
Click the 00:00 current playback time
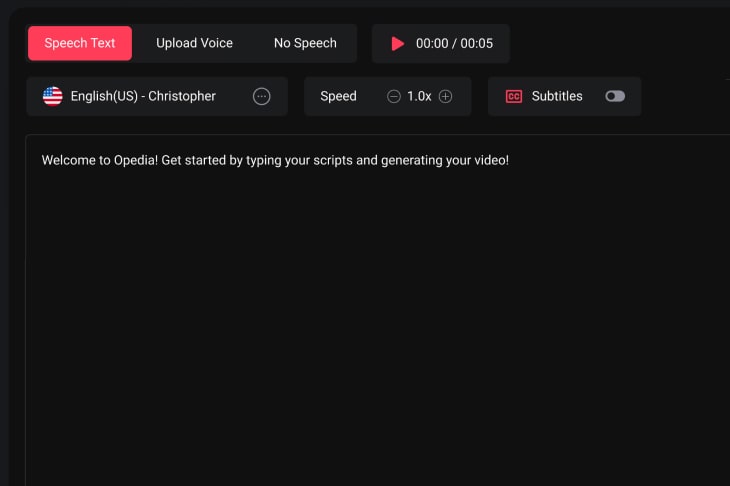(432, 44)
